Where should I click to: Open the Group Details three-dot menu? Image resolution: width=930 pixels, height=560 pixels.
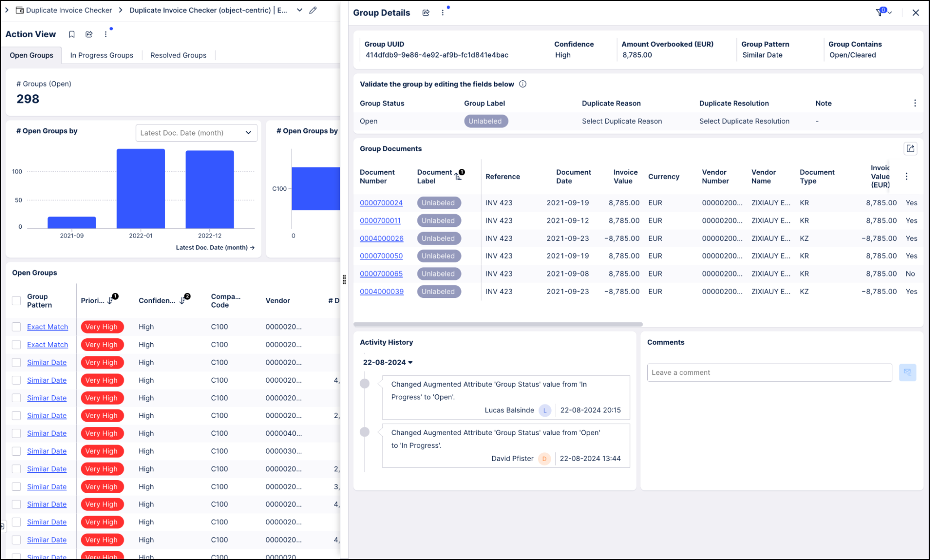pos(443,13)
